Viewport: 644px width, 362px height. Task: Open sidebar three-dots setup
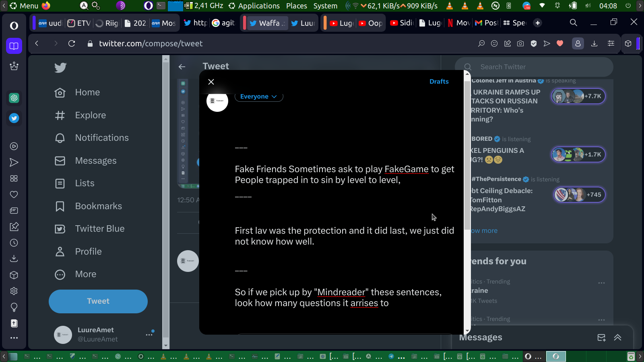pos(14,338)
